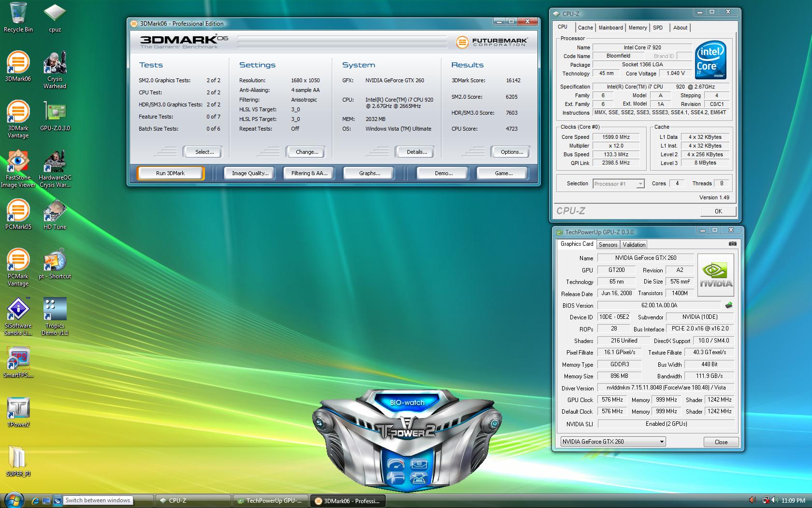
Task: Select the Crysis Warhead desktop shortcut
Action: point(55,70)
